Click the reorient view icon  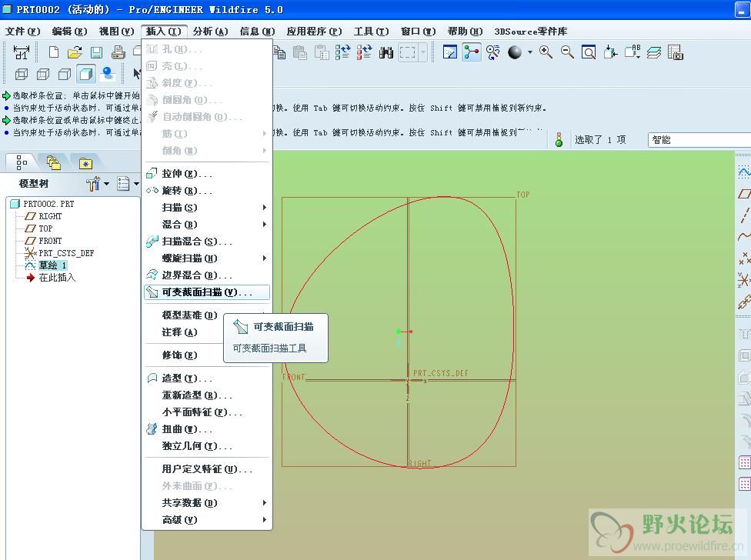(x=610, y=52)
